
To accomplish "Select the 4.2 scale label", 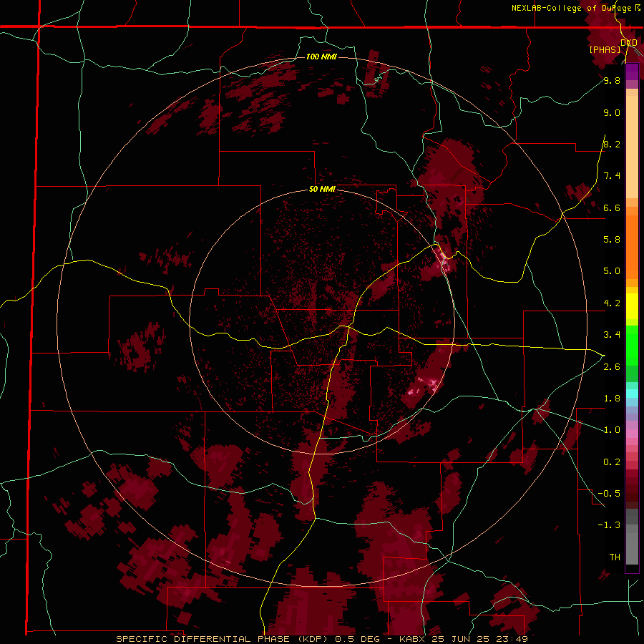I will 612,303.
